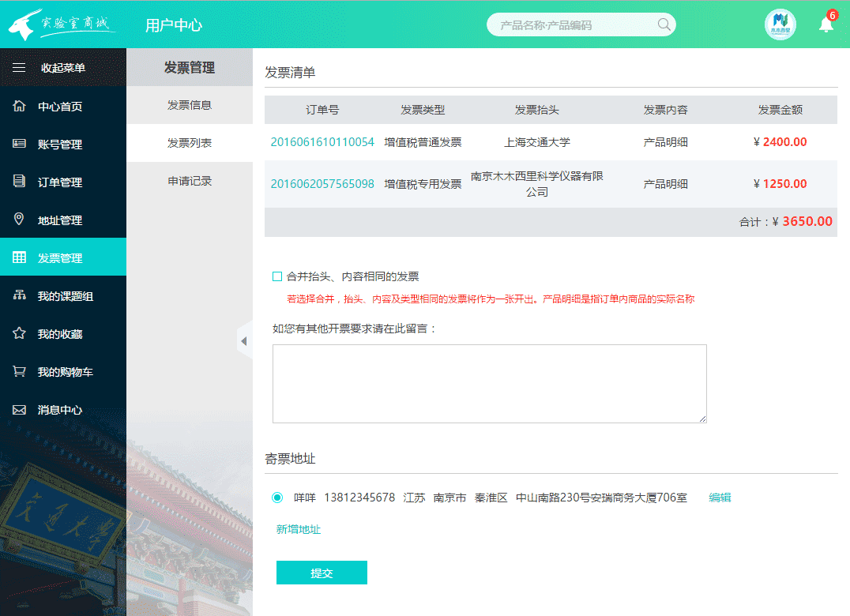The width and height of the screenshot is (850, 616).
Task: Click the grid icon beside 发票管理
Action: [x=19, y=257]
